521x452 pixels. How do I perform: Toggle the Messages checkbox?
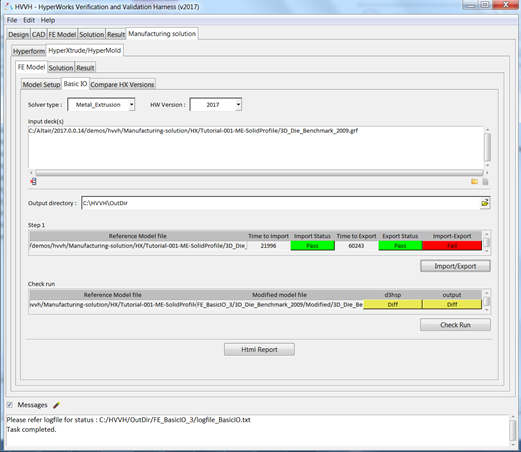10,405
